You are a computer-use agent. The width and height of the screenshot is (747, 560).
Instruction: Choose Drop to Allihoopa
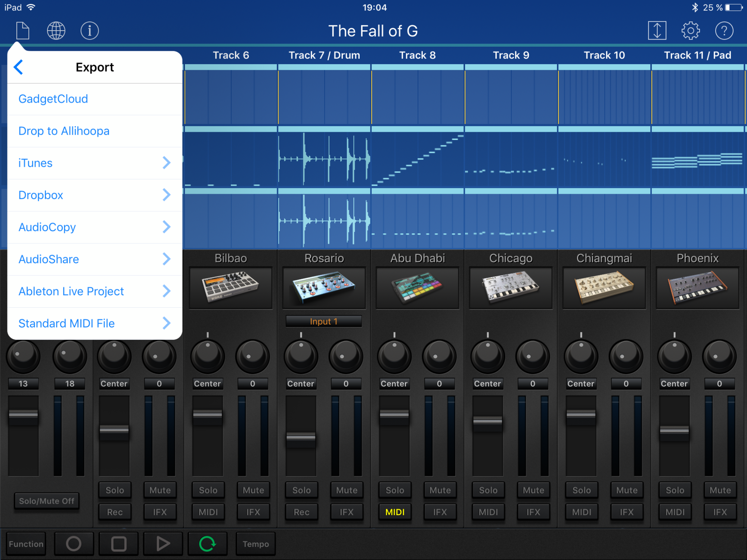64,131
